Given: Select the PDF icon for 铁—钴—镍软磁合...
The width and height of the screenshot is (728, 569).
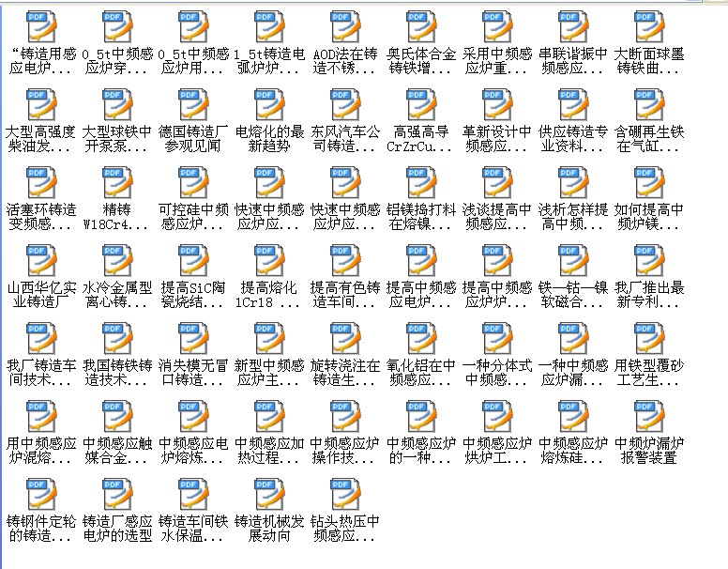Looking at the screenshot, I should pos(573,260).
